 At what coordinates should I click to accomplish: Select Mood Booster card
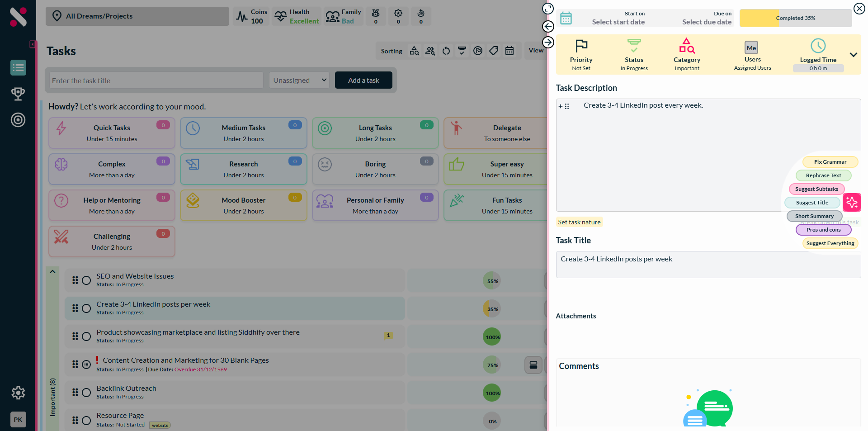tap(244, 205)
